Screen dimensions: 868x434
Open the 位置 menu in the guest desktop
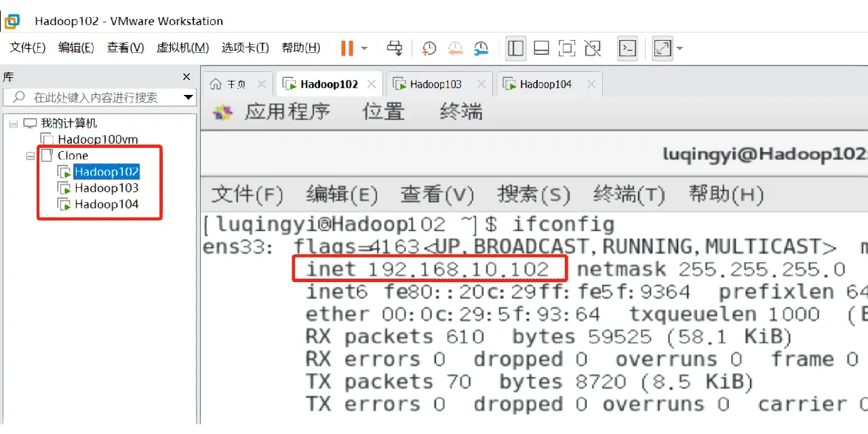tap(383, 112)
